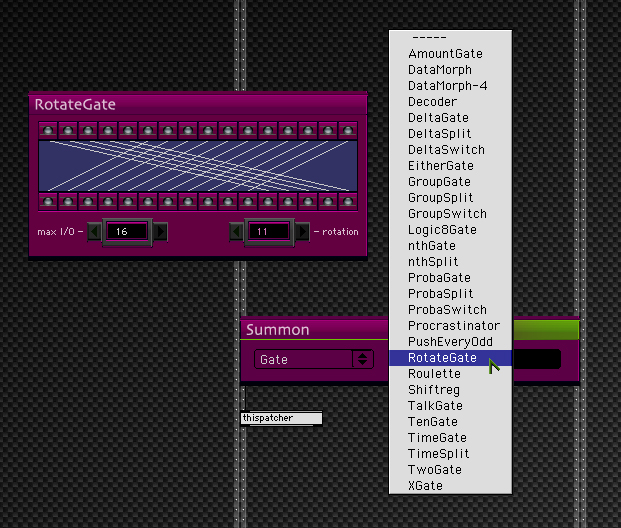Image resolution: width=621 pixels, height=528 pixels.
Task: Open the Gate category dropdown in Summon
Action: (314, 359)
